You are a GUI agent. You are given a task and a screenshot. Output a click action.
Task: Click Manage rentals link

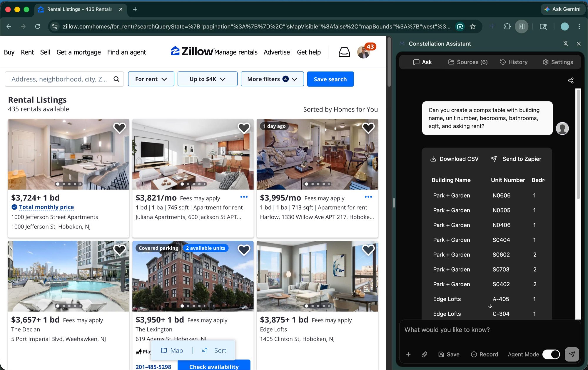tap(236, 52)
